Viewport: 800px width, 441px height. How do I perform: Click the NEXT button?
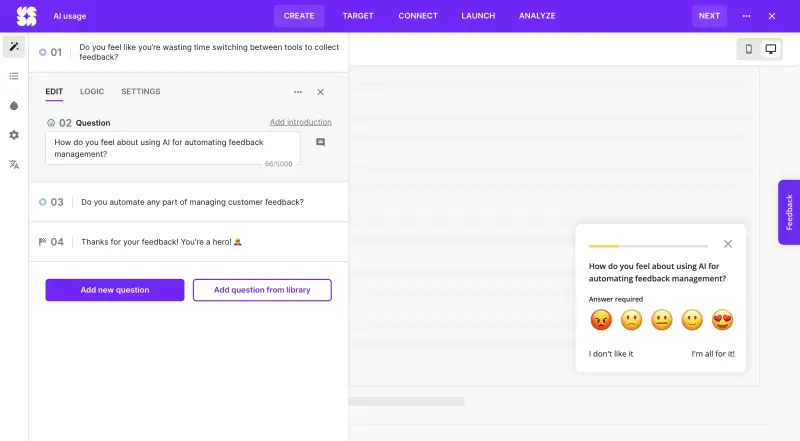(x=709, y=16)
